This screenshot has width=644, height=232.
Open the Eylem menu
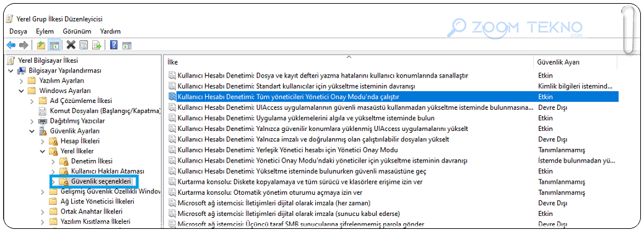coord(45,31)
